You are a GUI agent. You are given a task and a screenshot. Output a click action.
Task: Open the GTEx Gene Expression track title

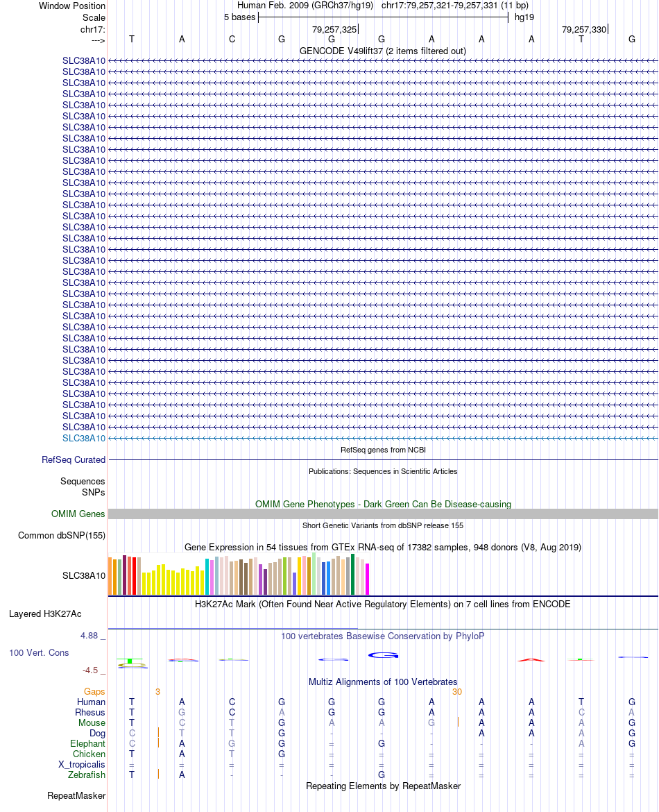tap(382, 547)
